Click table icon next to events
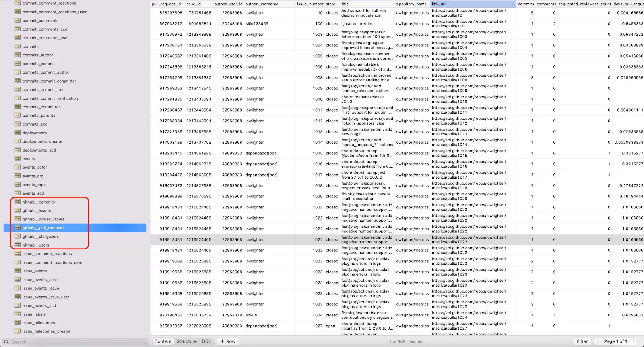This screenshot has height=347, width=644. (x=18, y=158)
